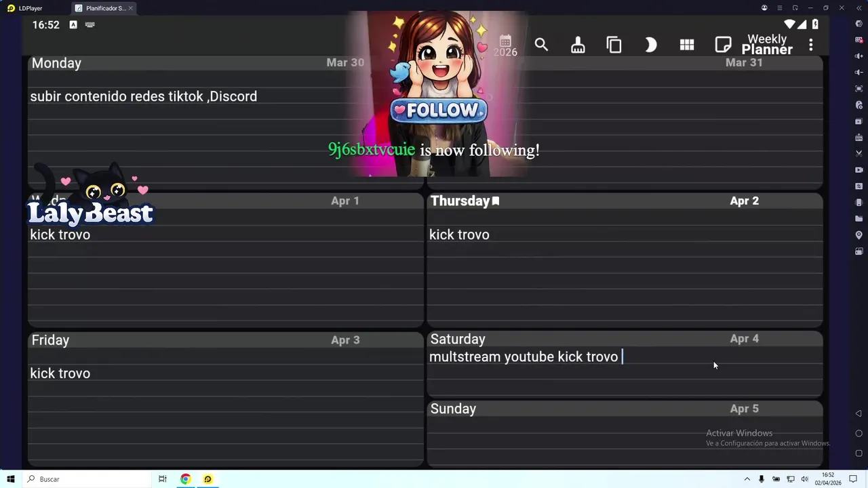
Task: Open the Windows notification center
Action: click(x=853, y=479)
